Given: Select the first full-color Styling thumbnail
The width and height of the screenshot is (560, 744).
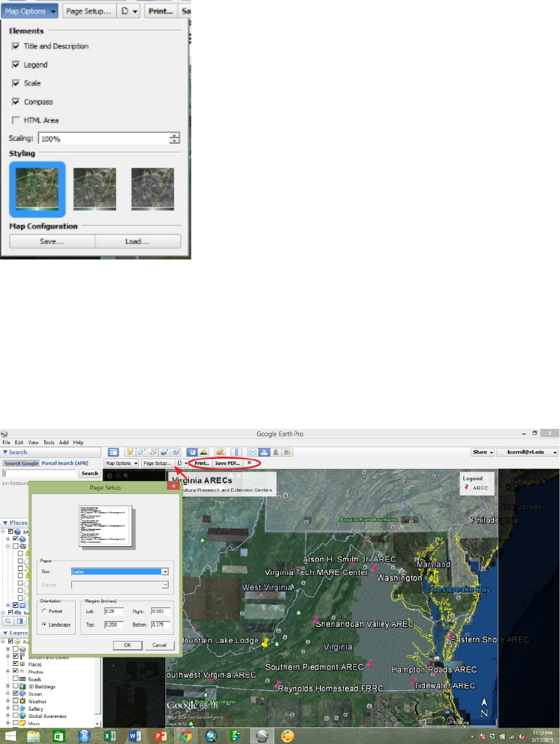Looking at the screenshot, I should coord(37,189).
